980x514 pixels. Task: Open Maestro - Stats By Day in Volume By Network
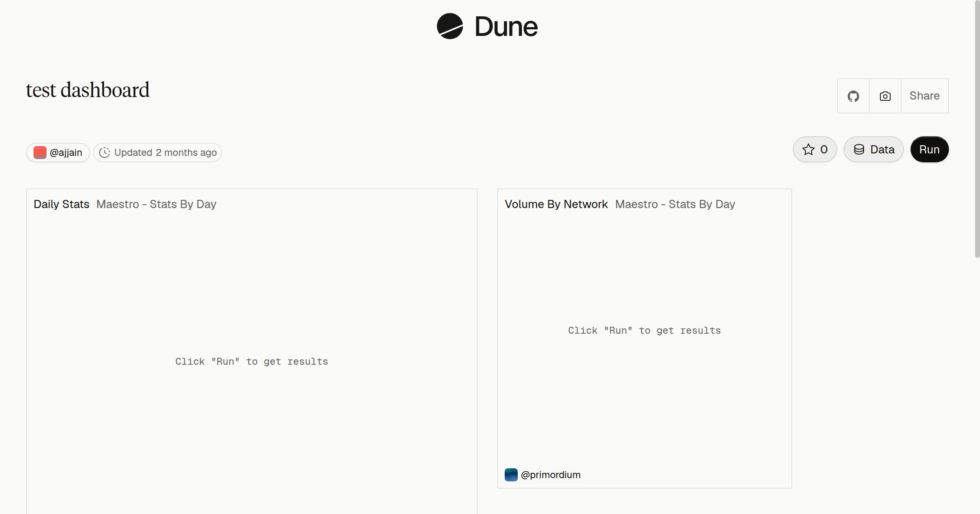point(675,204)
